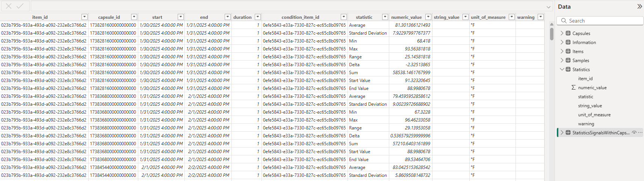Click the Samples table icon

pos(568,60)
